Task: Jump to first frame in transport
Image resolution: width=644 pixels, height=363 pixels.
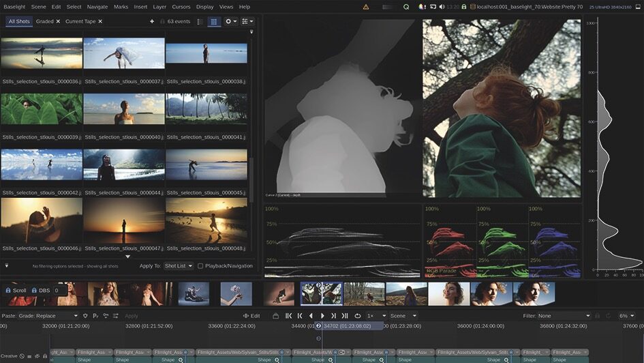Action: (x=289, y=316)
